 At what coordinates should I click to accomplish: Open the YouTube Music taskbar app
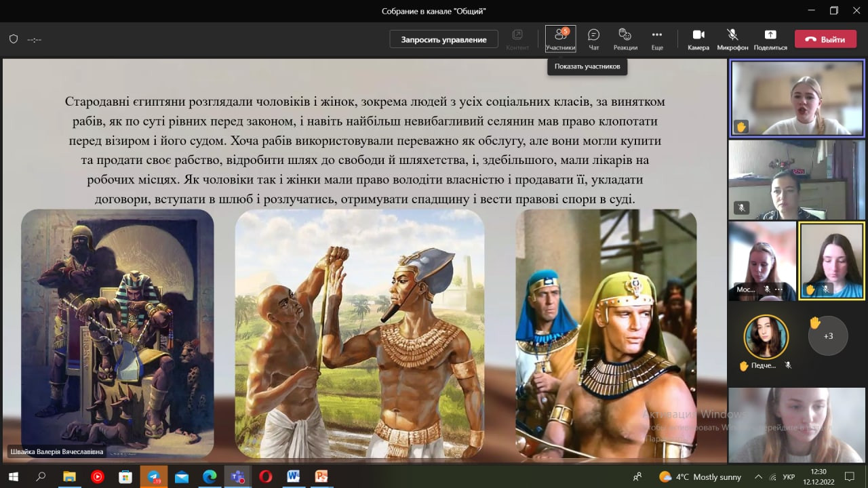pyautogui.click(x=97, y=476)
